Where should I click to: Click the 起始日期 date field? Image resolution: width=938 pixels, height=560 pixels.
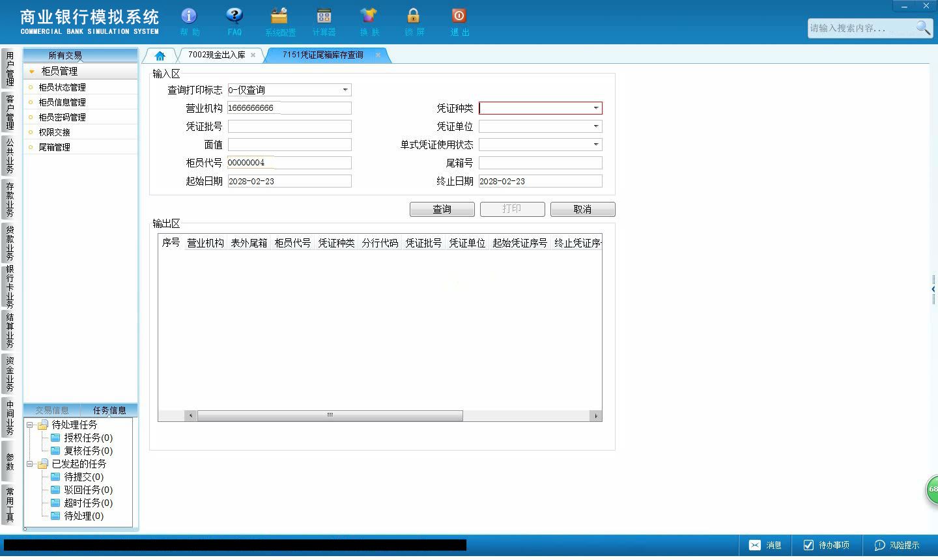click(x=289, y=181)
